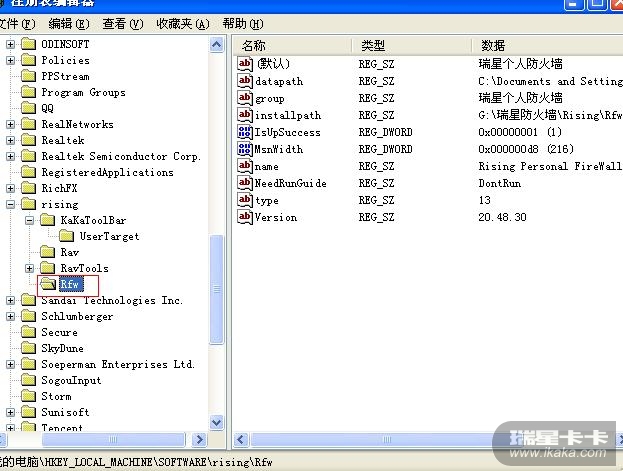Click the 0x000000d8 (216) data value
Screen dimensions: 623x471
(x=526, y=149)
